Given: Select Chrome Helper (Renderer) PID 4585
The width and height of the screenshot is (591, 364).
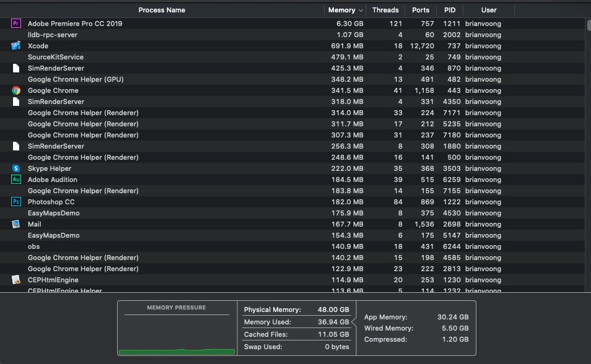Looking at the screenshot, I should 292,258.
